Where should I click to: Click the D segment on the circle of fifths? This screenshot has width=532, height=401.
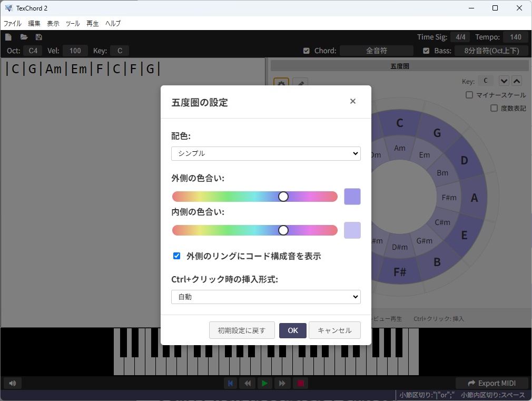[464, 160]
